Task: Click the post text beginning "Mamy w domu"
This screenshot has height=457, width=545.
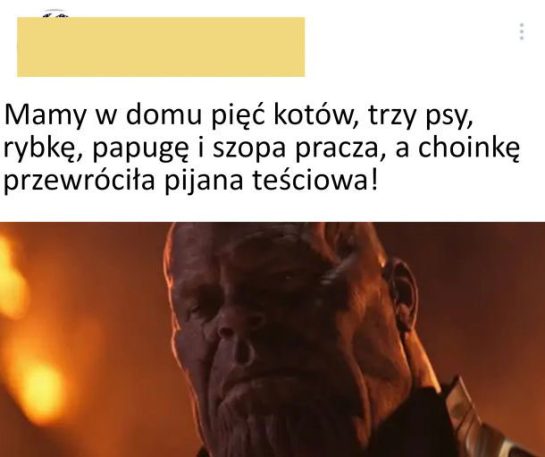Action: [261, 148]
